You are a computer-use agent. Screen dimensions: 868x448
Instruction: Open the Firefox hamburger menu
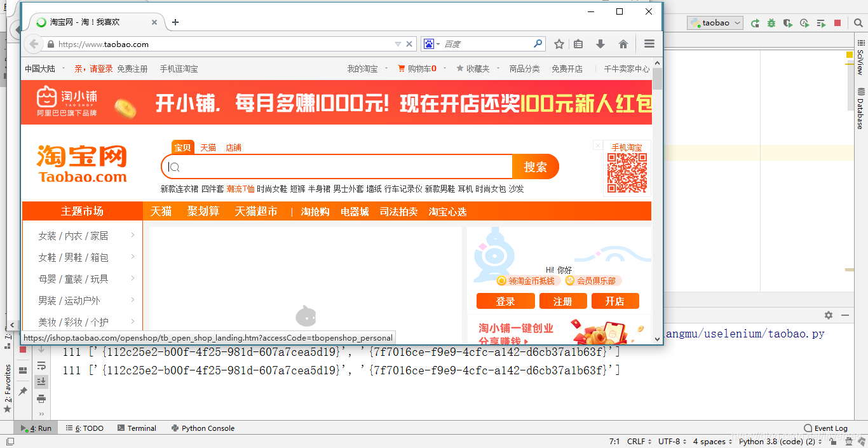coord(649,44)
